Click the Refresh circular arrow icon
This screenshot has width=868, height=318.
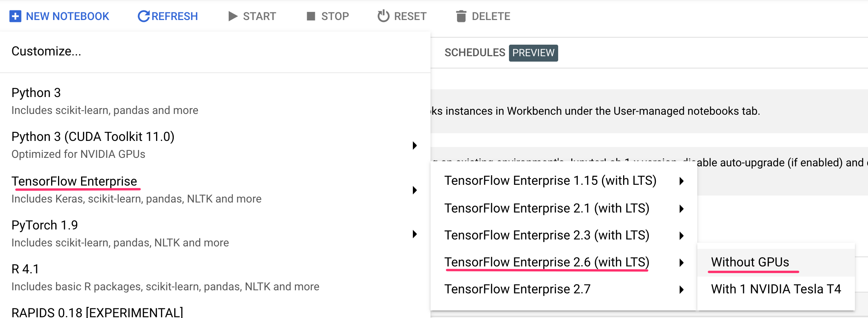[143, 16]
